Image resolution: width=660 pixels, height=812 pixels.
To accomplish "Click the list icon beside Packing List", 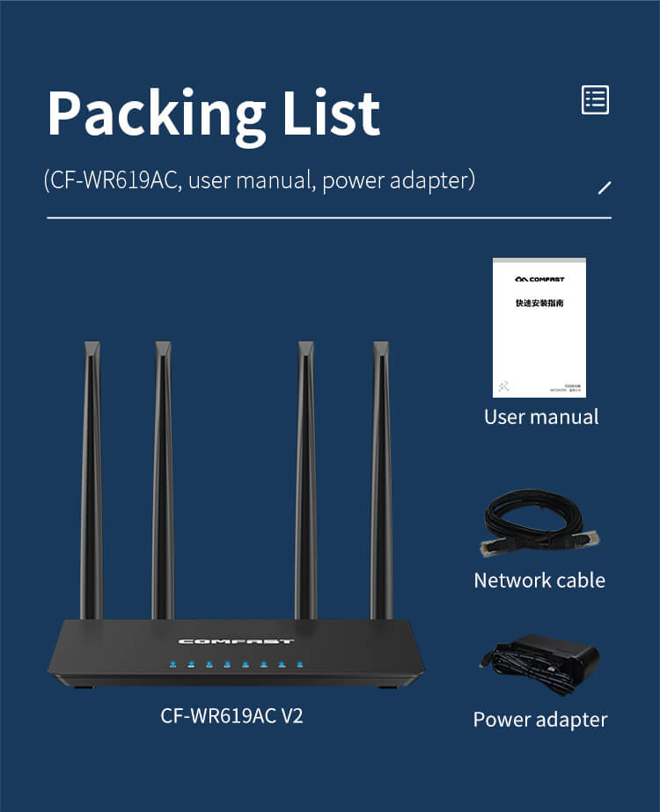I will tap(595, 99).
